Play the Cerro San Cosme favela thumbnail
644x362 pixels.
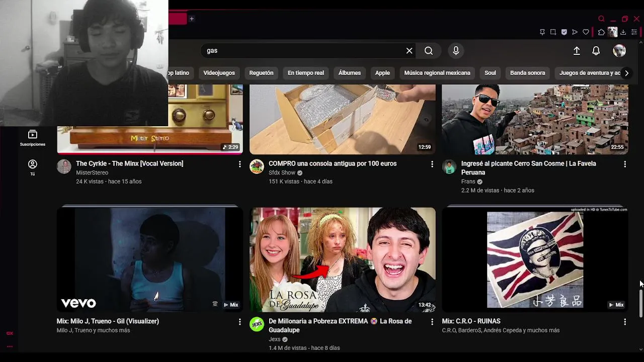[535, 119]
